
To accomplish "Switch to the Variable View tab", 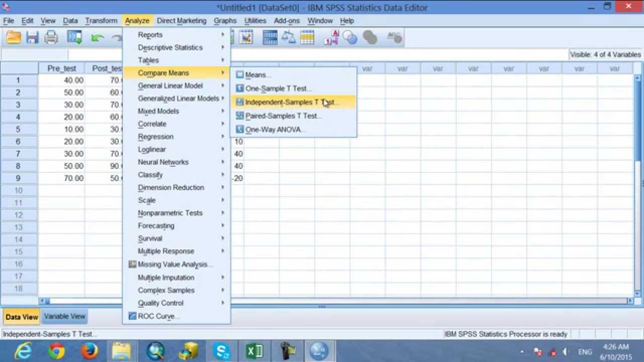I will pyautogui.click(x=65, y=316).
